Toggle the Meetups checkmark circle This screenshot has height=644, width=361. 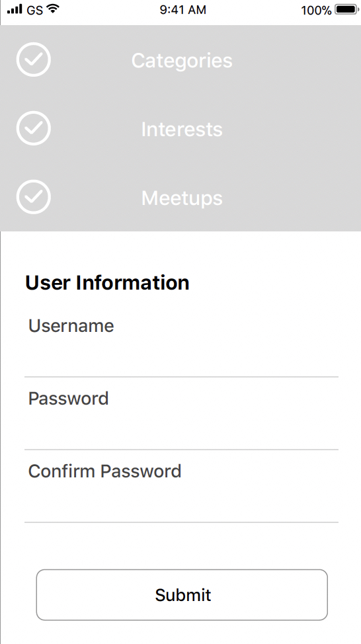[x=34, y=197]
